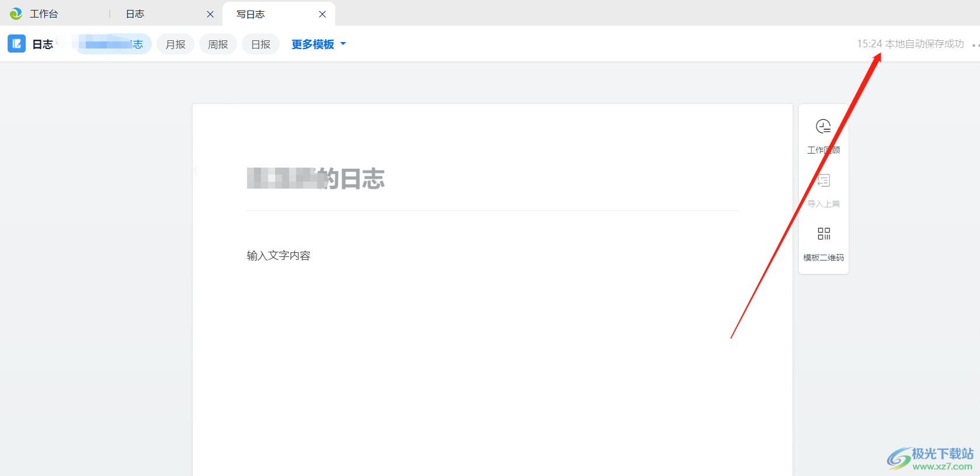Open the more options dots at top right

[x=975, y=45]
